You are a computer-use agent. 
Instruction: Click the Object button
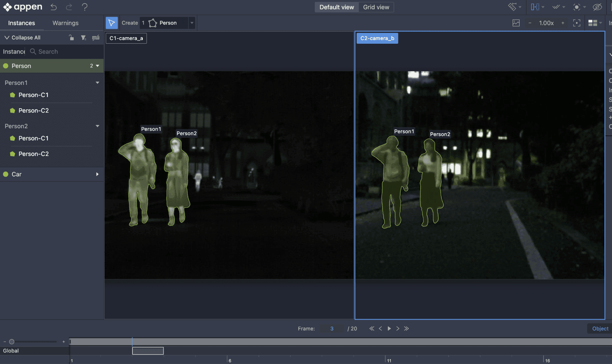tap(600, 328)
